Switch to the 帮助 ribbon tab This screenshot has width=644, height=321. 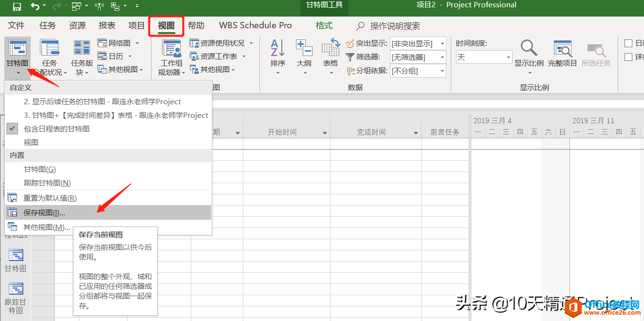pos(196,25)
